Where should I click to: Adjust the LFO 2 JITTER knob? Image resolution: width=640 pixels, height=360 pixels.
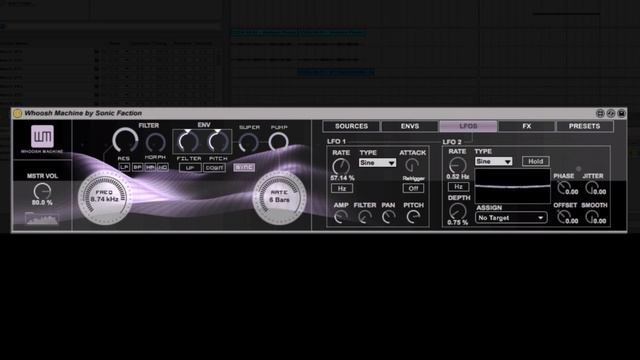click(x=591, y=187)
